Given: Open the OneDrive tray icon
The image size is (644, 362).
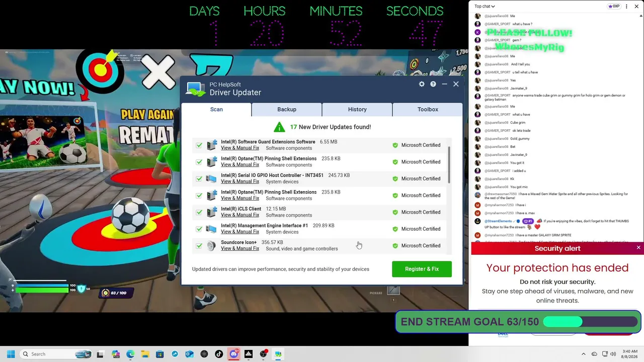Looking at the screenshot, I should 594,354.
